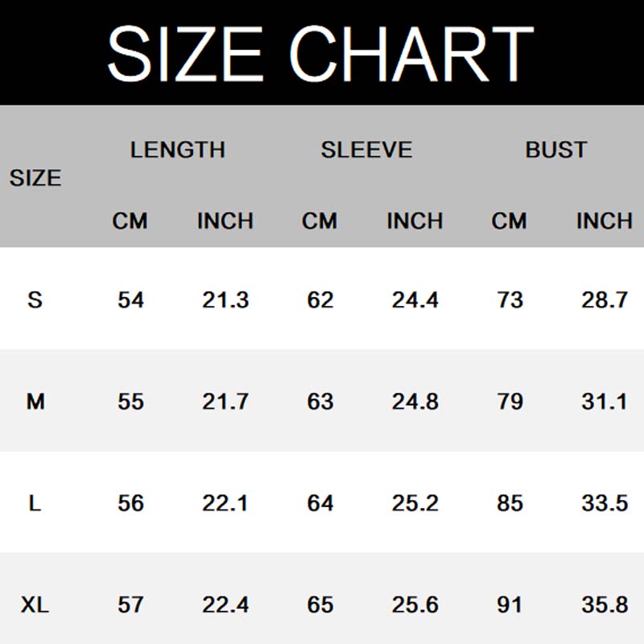The height and width of the screenshot is (644, 644).
Task: Click the 22.4 inch length value
Action: (225, 604)
